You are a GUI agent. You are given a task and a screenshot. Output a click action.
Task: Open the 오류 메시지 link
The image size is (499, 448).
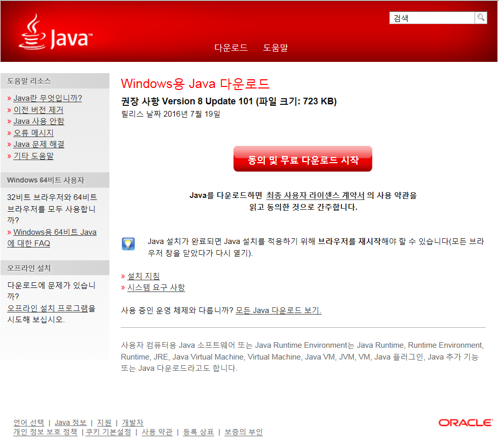(x=33, y=133)
